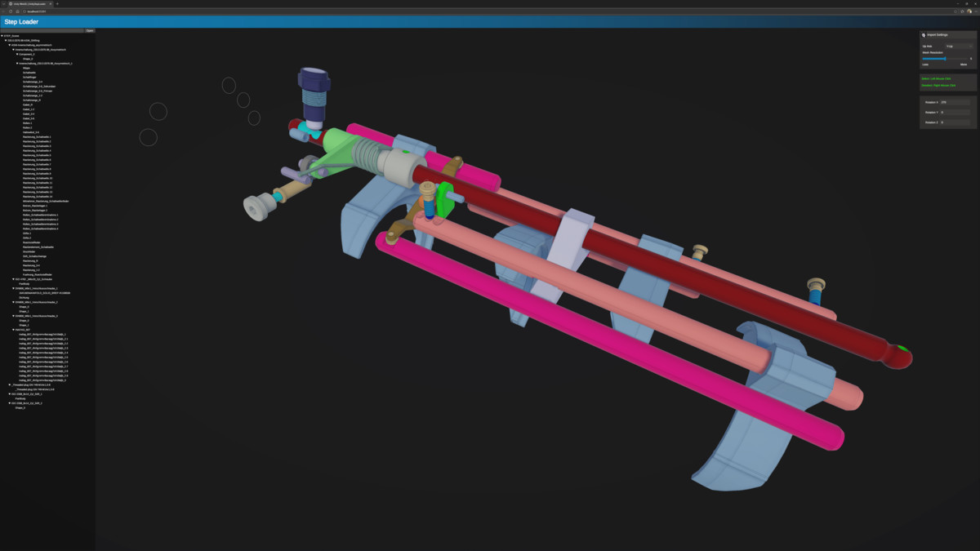980x551 pixels.
Task: Select Schaltwelle in the tree
Action: tap(29, 72)
